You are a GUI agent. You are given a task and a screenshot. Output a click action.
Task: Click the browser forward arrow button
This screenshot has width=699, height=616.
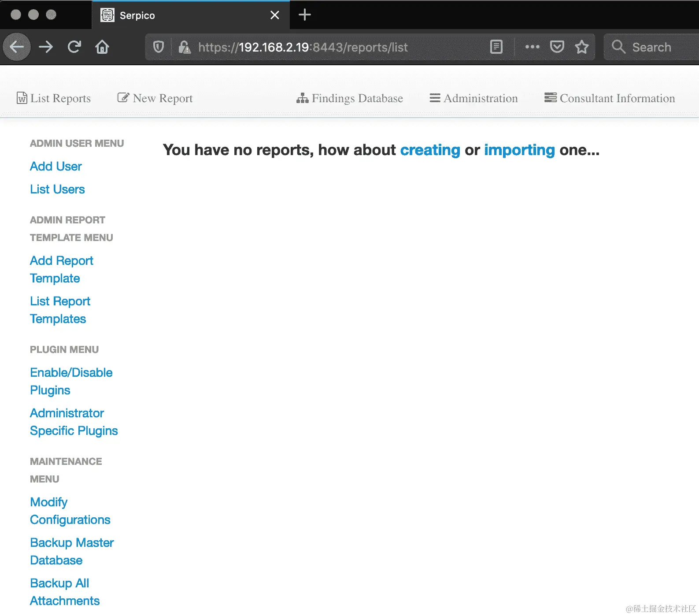[x=46, y=47]
